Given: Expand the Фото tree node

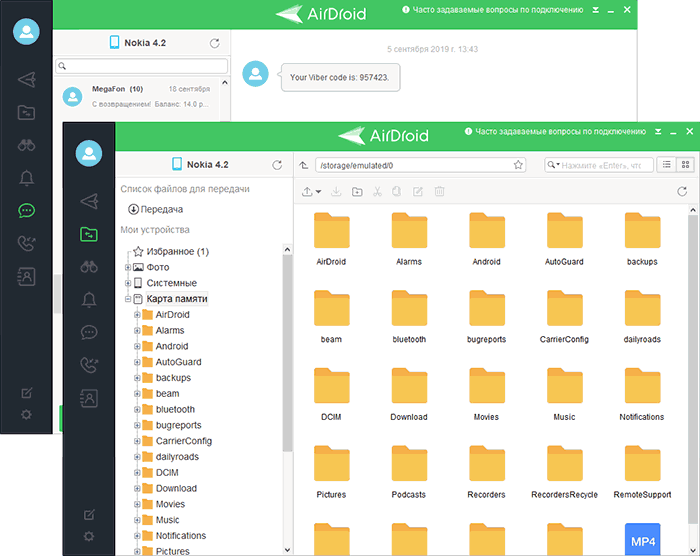Looking at the screenshot, I should pyautogui.click(x=128, y=267).
